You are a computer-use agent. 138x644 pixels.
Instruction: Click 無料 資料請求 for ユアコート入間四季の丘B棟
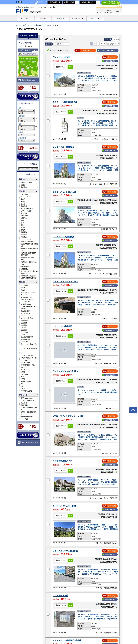(x=110, y=102)
